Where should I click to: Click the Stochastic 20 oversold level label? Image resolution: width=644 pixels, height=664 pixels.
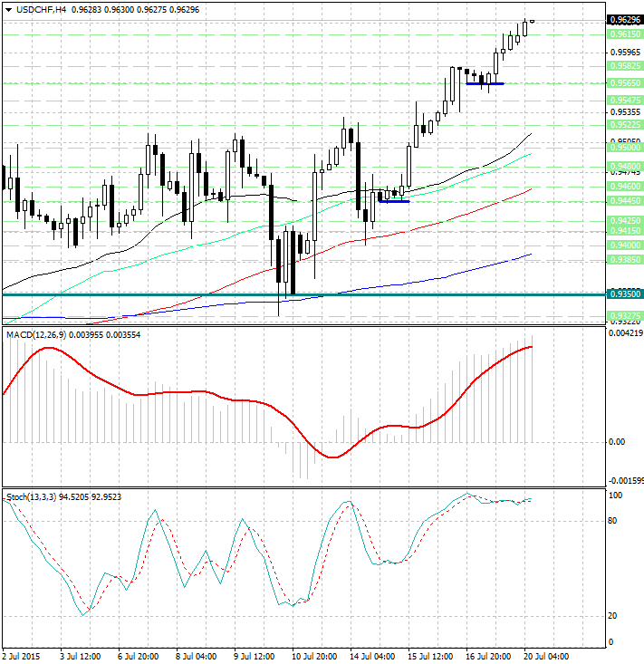click(x=612, y=616)
